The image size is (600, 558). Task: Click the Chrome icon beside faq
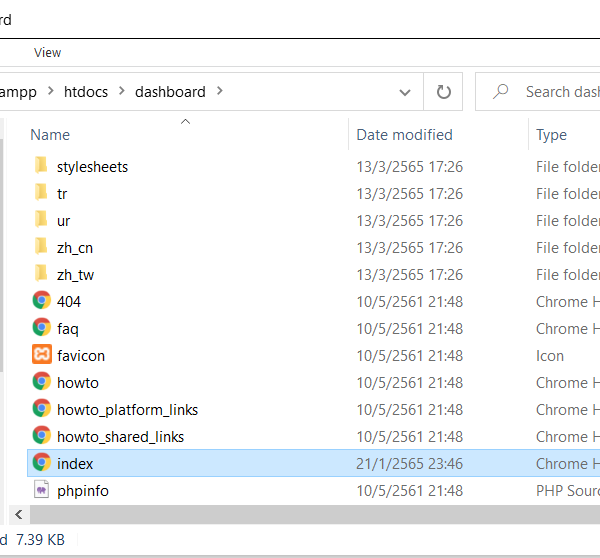click(x=41, y=328)
